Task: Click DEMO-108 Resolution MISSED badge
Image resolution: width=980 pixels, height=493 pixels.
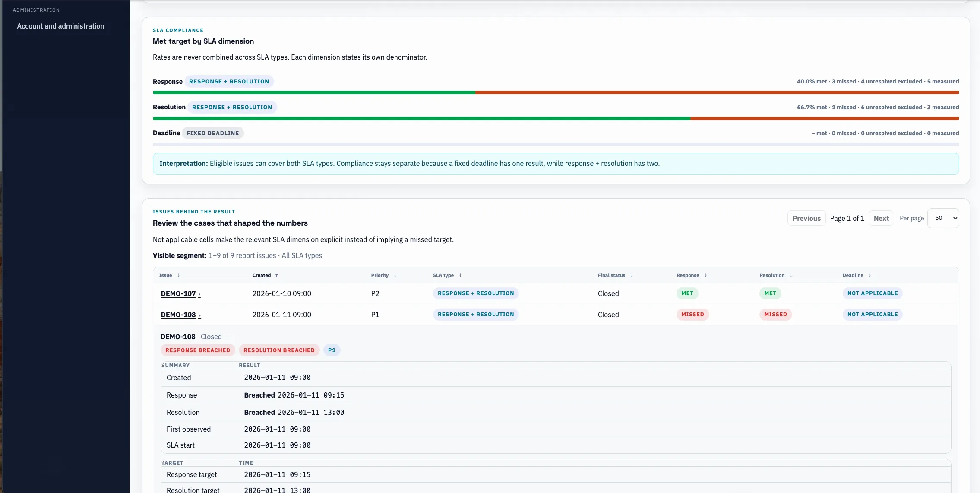Action: [x=775, y=315]
